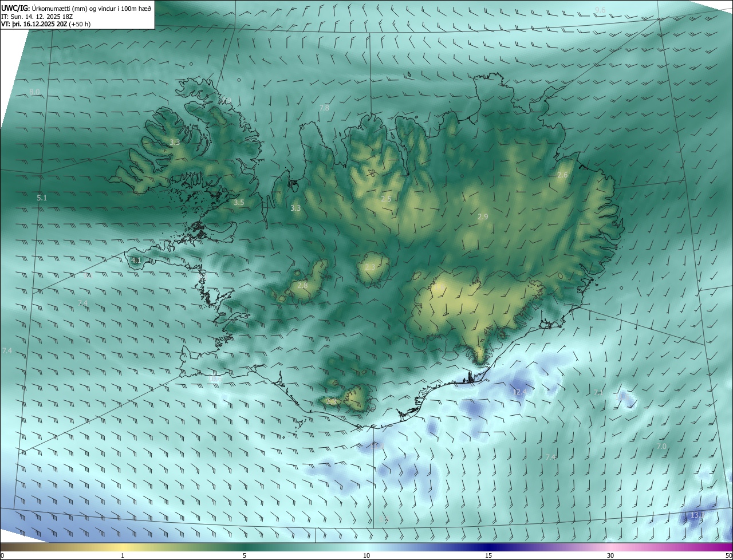Click the 9.6 value label on the map

[600, 10]
